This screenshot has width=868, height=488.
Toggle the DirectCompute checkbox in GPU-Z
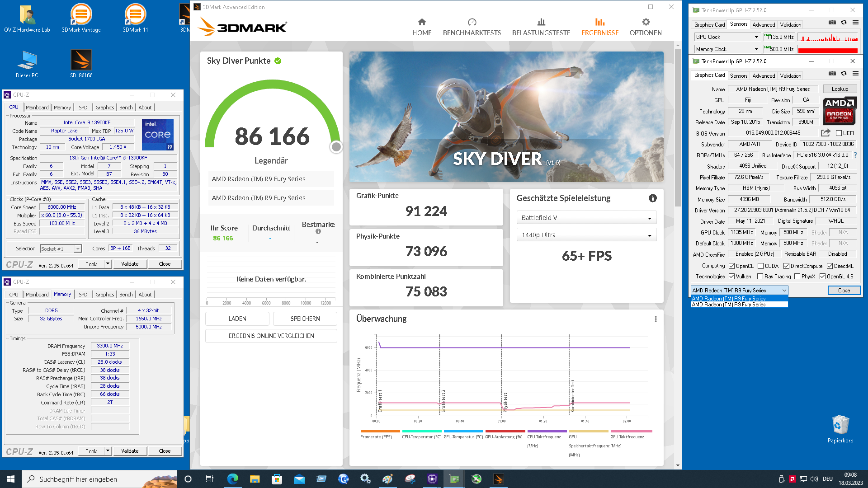click(786, 266)
